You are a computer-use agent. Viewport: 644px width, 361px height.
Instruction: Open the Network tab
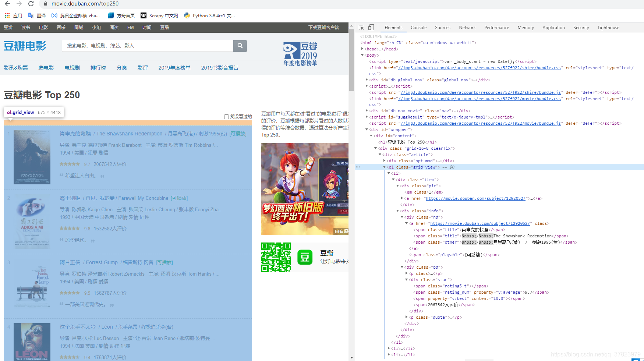tap(467, 28)
